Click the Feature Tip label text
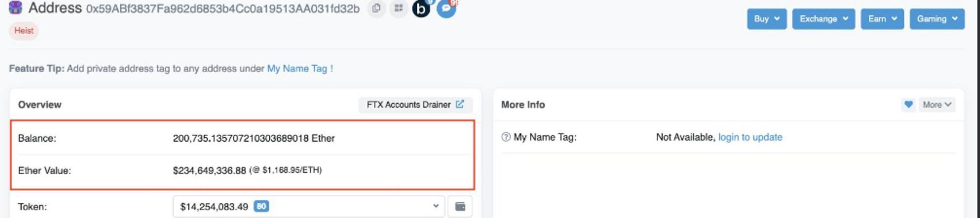This screenshot has width=980, height=218. tap(36, 68)
